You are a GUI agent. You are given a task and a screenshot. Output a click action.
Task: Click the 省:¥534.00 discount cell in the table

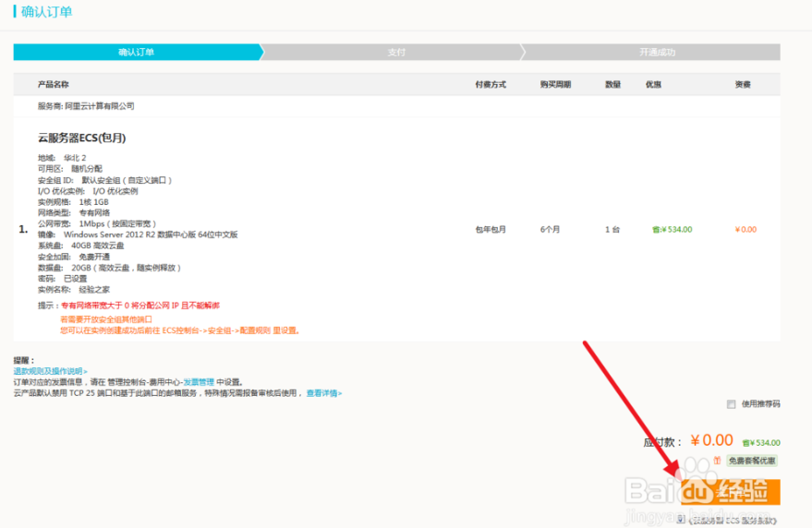coord(672,229)
